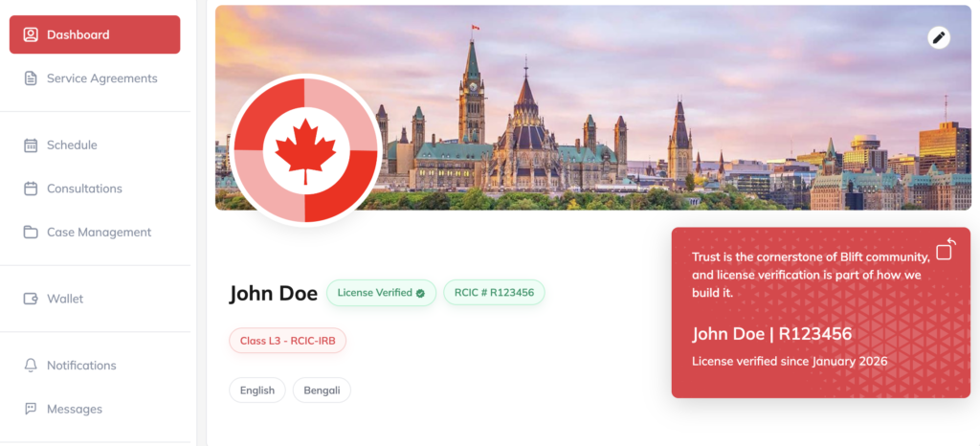Select the License Verified badge

click(x=381, y=292)
